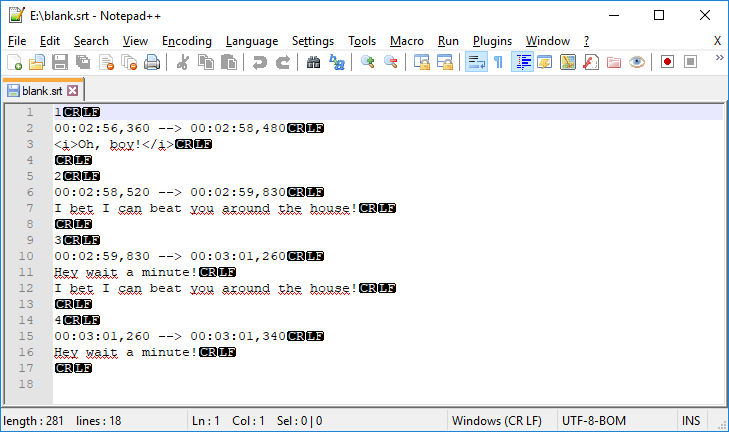Cut the selected text
The height and width of the screenshot is (432, 729).
(183, 62)
